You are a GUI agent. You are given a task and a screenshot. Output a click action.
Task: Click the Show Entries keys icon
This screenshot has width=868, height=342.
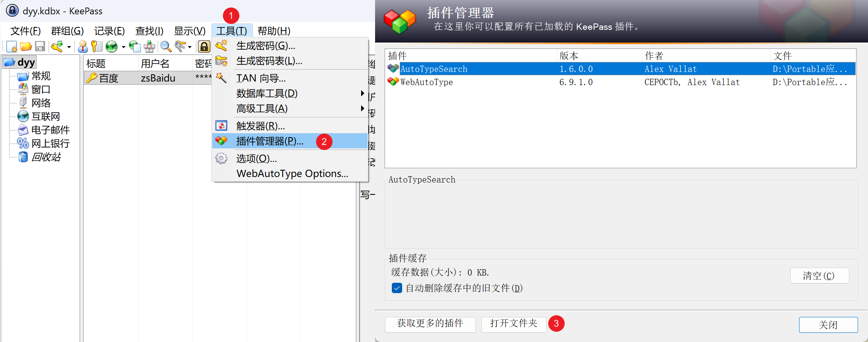click(x=180, y=47)
